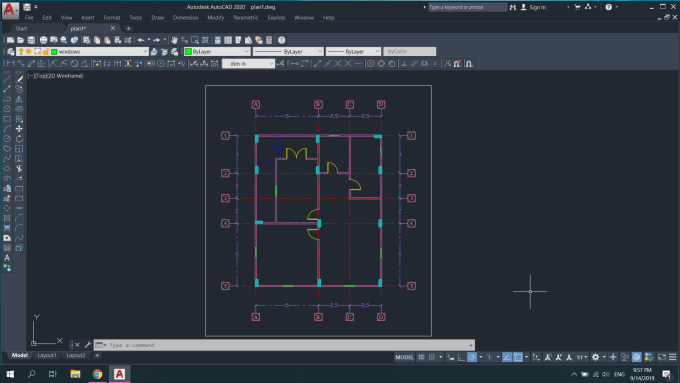The height and width of the screenshot is (383, 680).
Task: Open the dim in dimension style dropdown
Action: tap(248, 64)
